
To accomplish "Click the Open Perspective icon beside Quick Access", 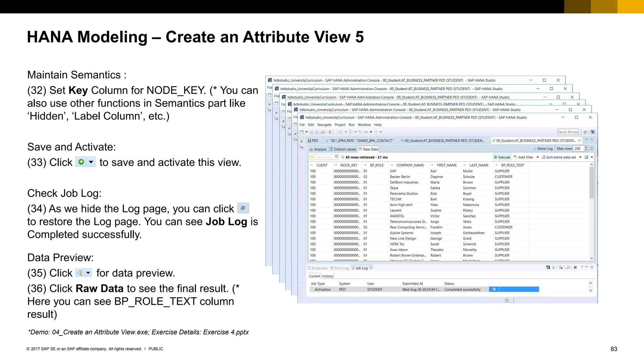I will coord(585,132).
